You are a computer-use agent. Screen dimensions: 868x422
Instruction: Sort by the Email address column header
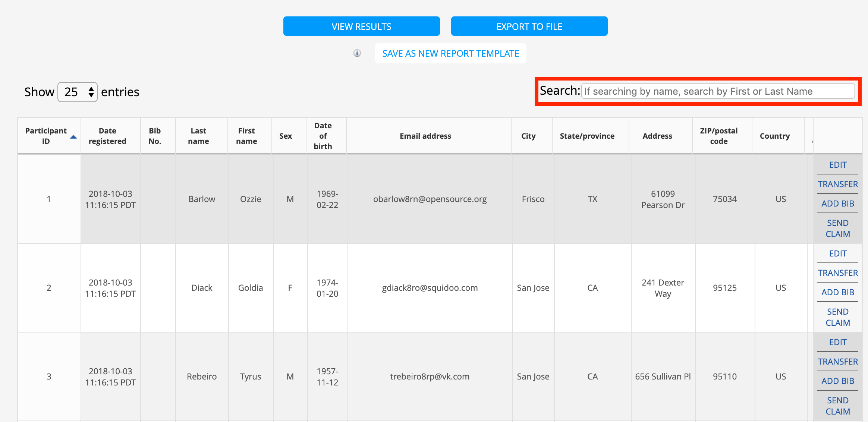[x=425, y=136]
